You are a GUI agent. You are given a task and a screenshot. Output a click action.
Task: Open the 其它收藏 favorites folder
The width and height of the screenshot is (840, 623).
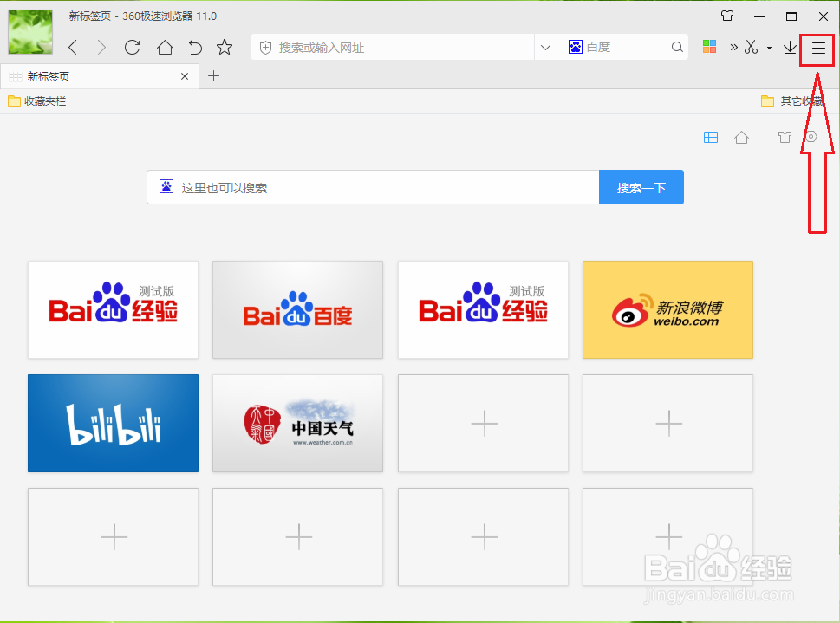click(x=793, y=101)
